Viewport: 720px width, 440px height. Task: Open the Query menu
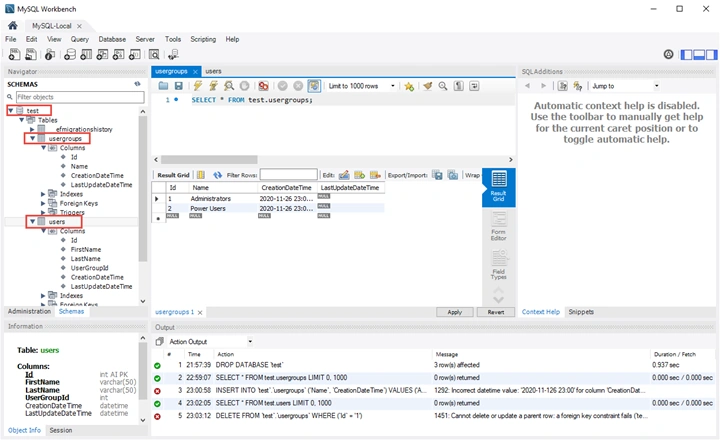coord(79,39)
